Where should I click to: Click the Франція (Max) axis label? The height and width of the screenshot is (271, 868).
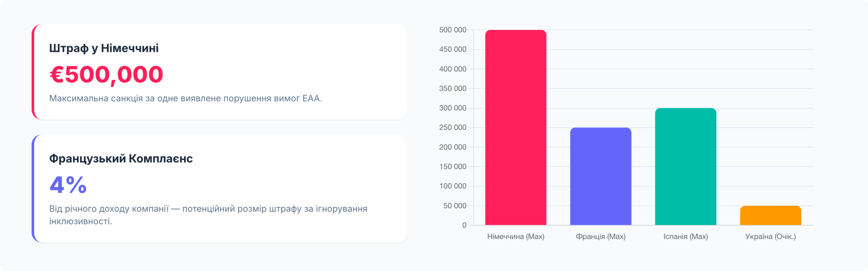(x=601, y=237)
